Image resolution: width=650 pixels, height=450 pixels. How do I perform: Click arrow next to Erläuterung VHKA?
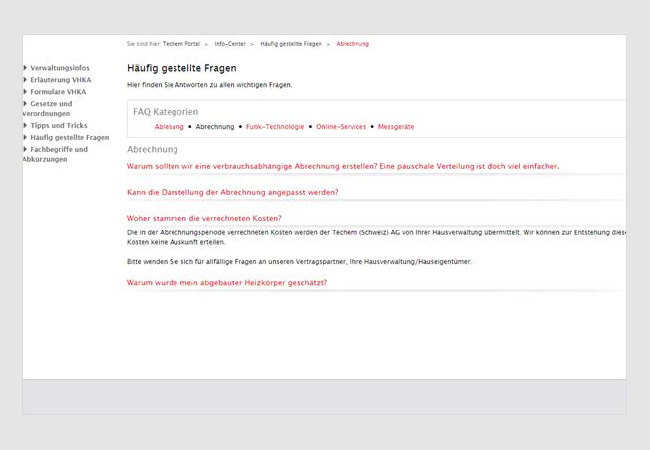click(x=25, y=80)
